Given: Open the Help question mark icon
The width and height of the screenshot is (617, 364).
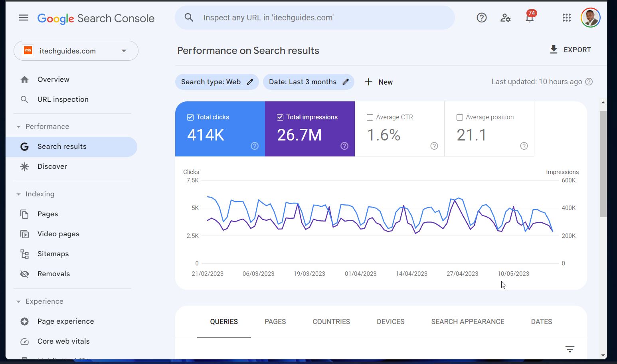Looking at the screenshot, I should (482, 18).
